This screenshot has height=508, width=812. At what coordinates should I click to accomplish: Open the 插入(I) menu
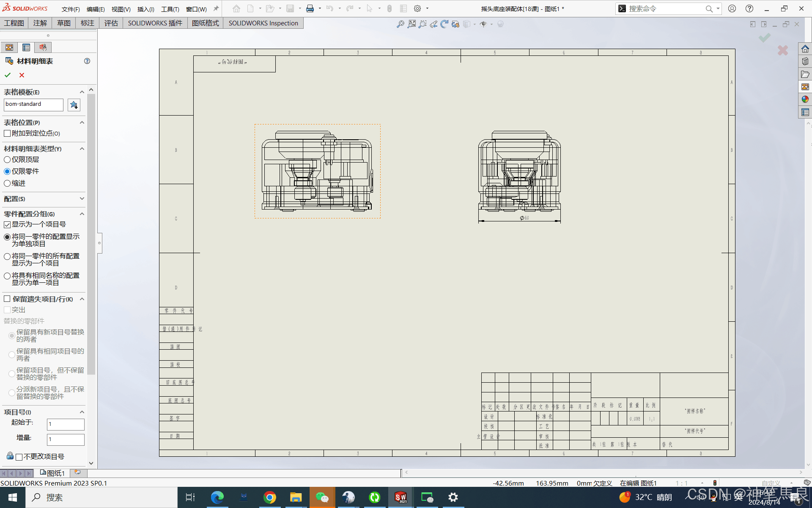coord(145,9)
